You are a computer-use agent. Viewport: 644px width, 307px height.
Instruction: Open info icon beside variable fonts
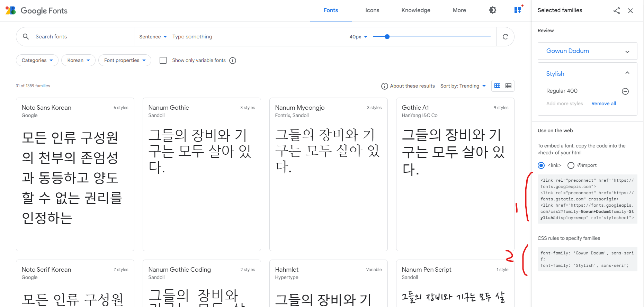(233, 61)
